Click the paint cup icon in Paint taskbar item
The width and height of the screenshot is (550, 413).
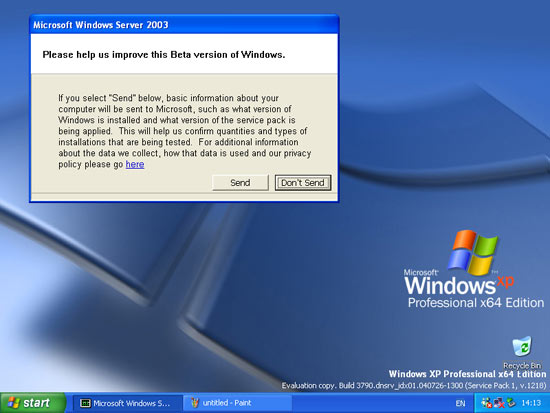coord(195,403)
